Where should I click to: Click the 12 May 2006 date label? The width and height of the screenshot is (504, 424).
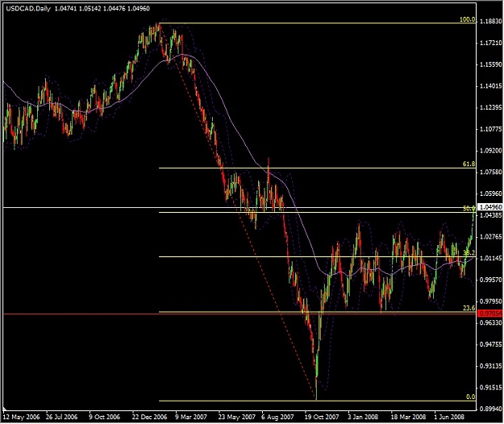coord(21,417)
